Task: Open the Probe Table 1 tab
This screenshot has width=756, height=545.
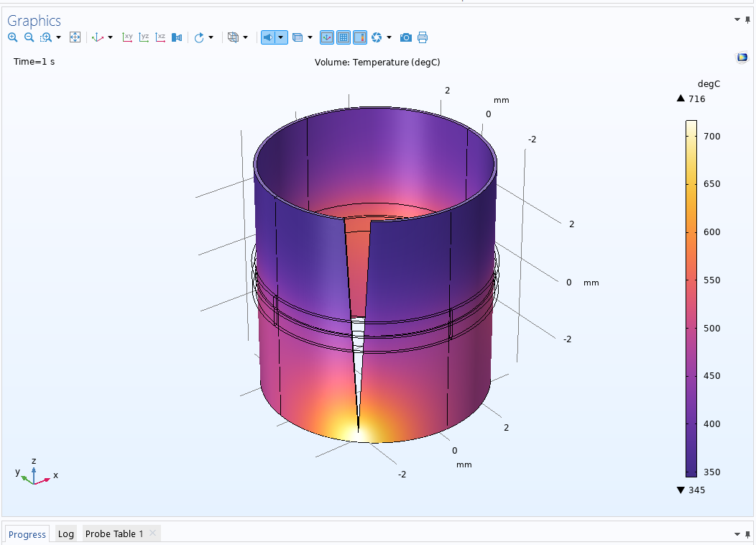Action: (114, 533)
